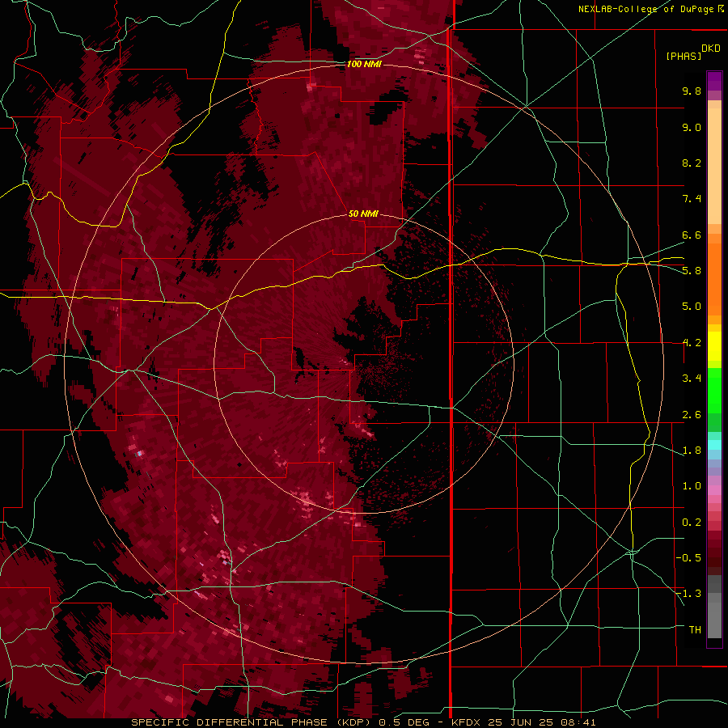Click the DKD legend label
This screenshot has width=728, height=728.
point(711,49)
